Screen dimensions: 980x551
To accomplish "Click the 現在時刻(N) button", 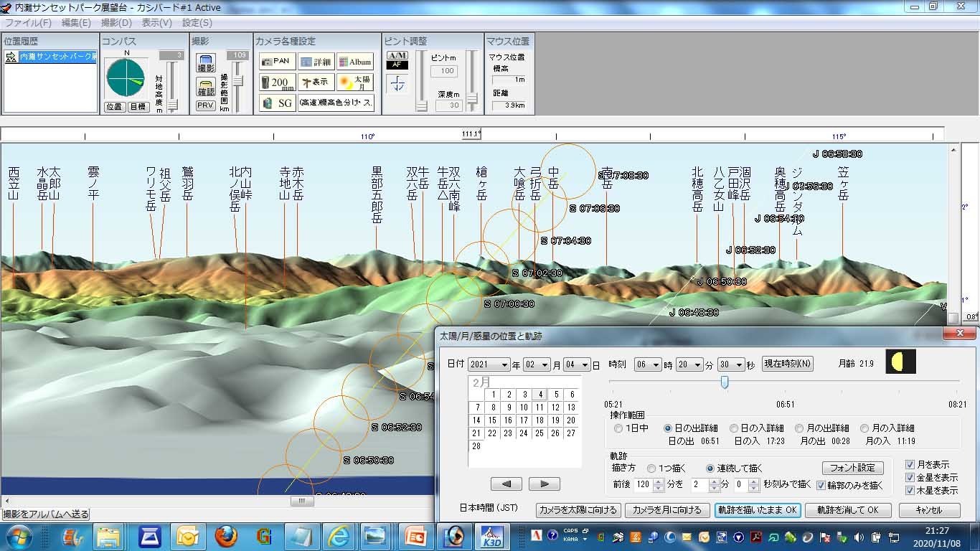I will tap(788, 364).
